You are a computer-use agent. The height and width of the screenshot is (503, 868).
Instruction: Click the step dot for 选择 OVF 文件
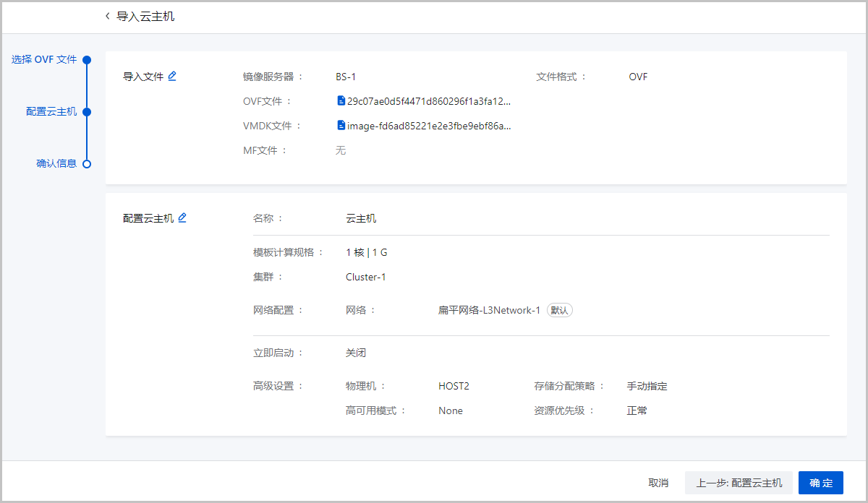[x=87, y=60]
